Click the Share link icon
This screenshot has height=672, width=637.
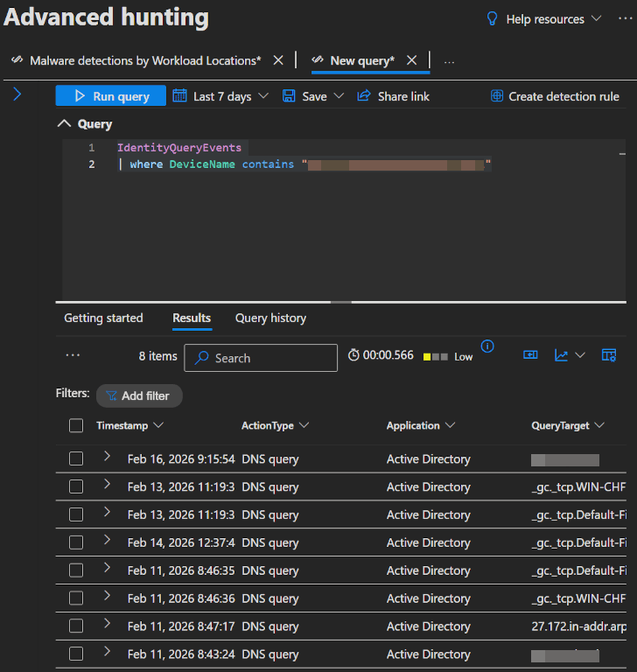click(364, 96)
